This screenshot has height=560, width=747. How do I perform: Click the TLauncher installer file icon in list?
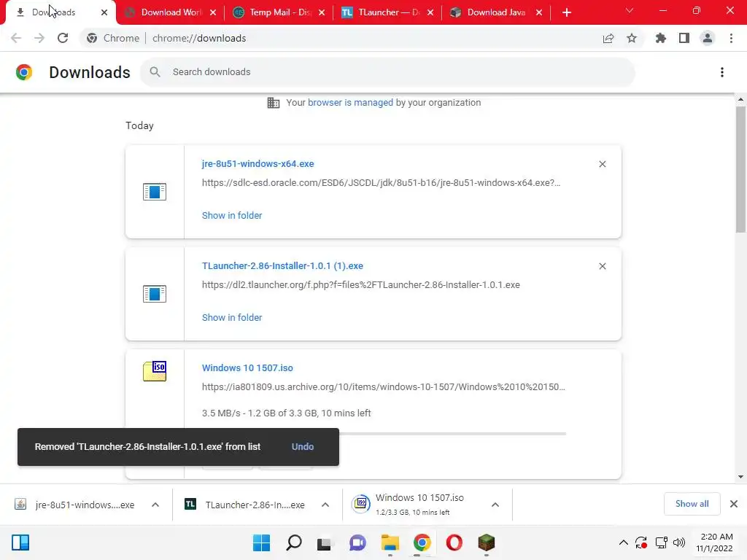pos(155,294)
